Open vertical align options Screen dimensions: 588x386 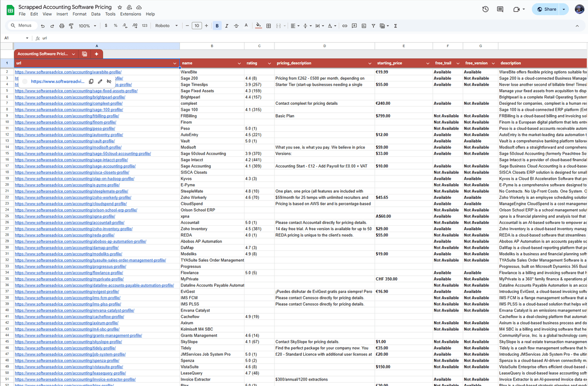click(306, 25)
